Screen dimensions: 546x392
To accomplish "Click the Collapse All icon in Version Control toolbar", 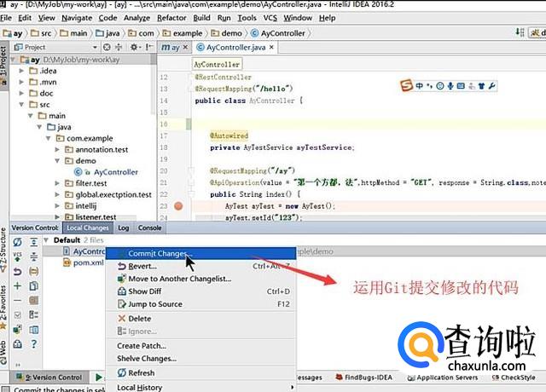I will pos(34,257).
